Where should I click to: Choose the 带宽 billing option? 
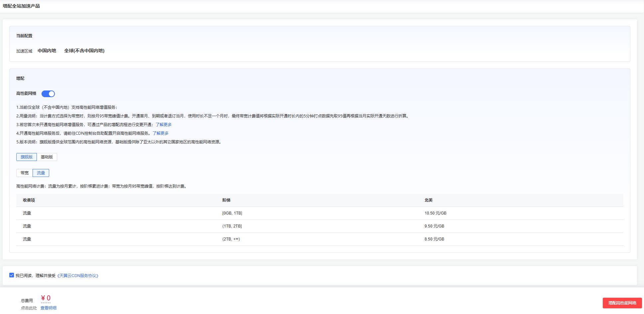25,173
